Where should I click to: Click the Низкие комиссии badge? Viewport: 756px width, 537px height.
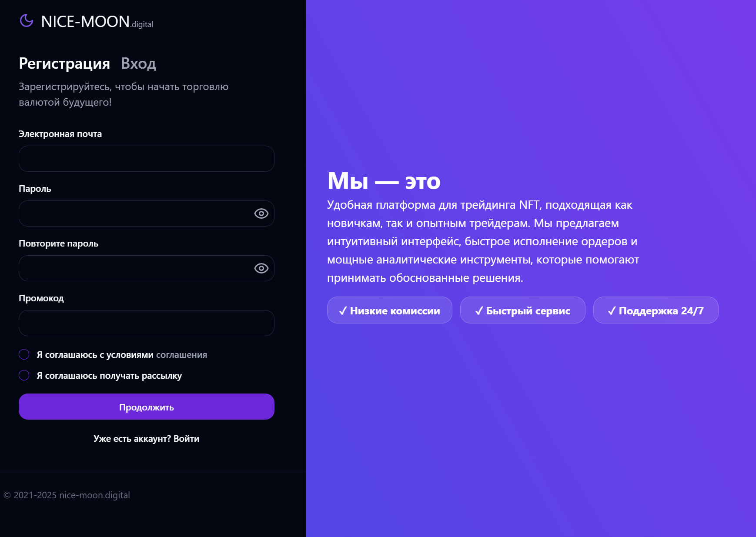389,310
